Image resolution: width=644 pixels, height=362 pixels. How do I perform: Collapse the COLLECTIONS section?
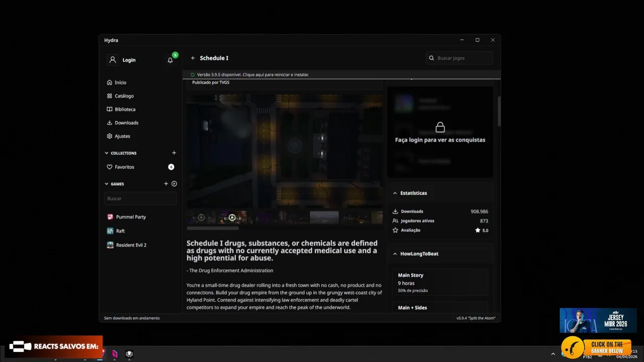pyautogui.click(x=107, y=153)
